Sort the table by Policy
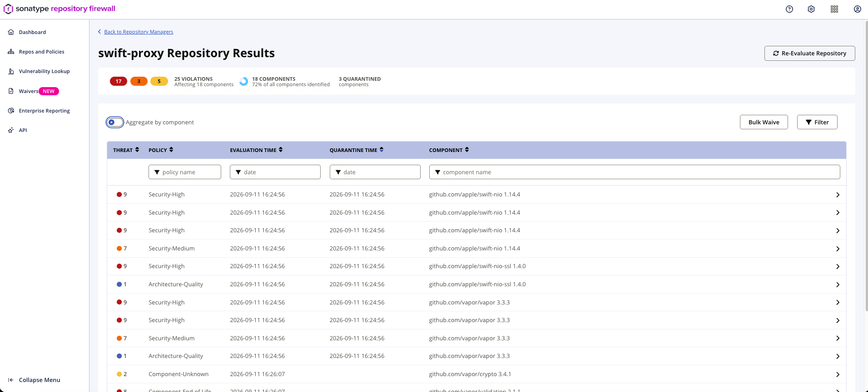 click(x=161, y=150)
